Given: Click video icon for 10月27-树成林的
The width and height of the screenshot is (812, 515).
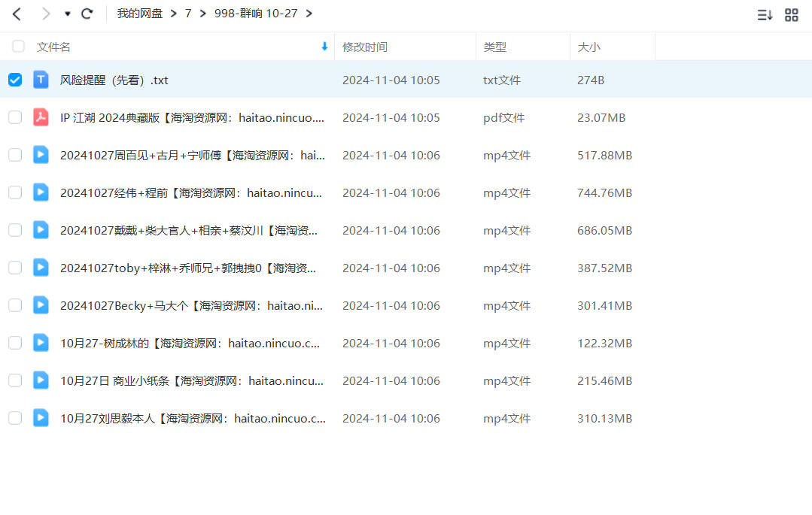Looking at the screenshot, I should pyautogui.click(x=41, y=343).
